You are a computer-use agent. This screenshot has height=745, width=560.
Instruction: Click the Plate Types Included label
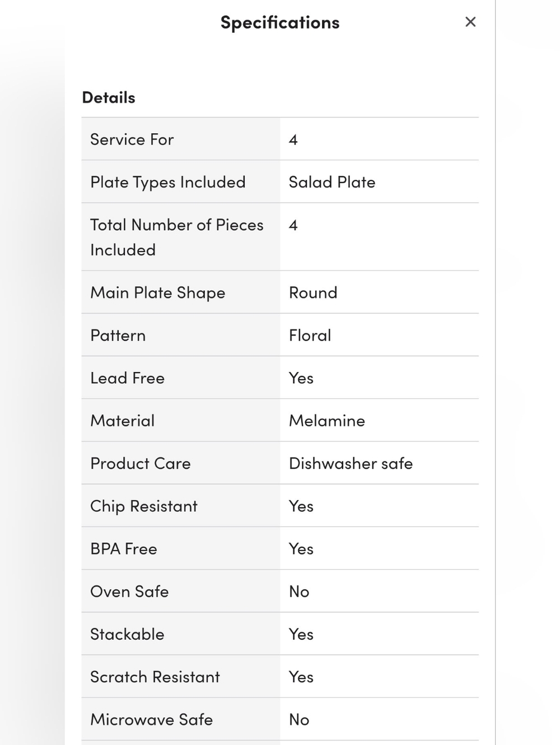(x=168, y=182)
